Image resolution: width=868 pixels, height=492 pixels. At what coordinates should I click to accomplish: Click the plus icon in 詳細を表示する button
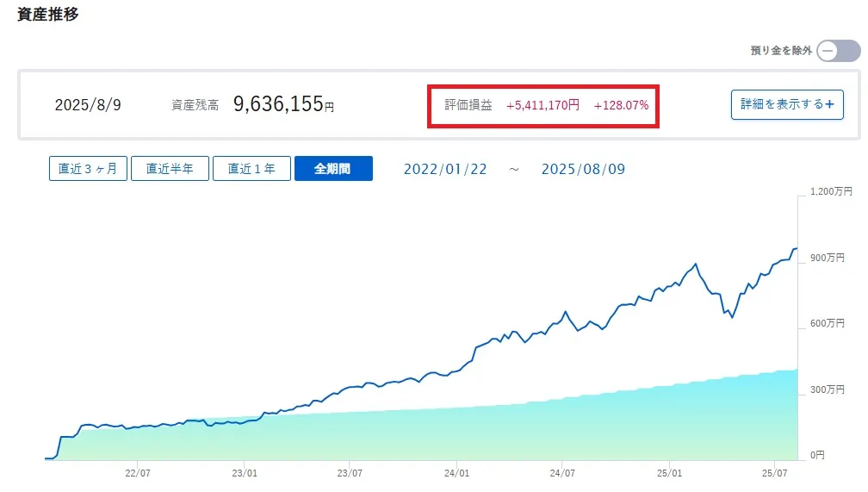(829, 104)
